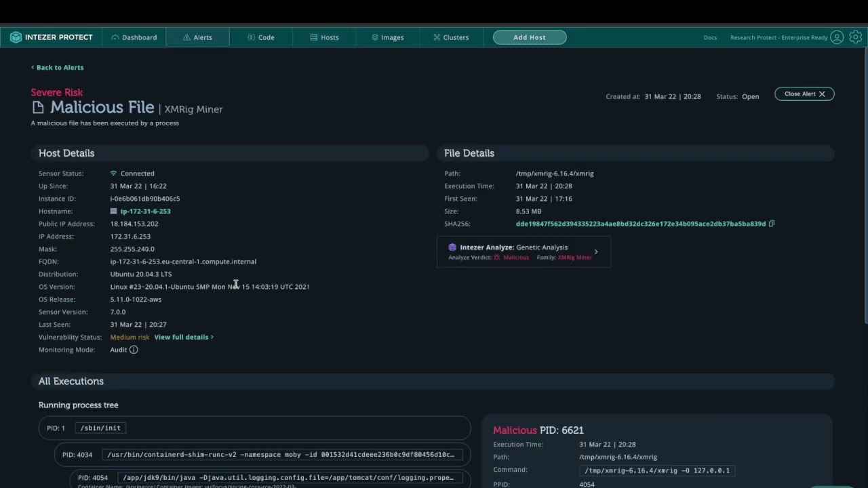Click the xmrig command text box

(x=658, y=470)
